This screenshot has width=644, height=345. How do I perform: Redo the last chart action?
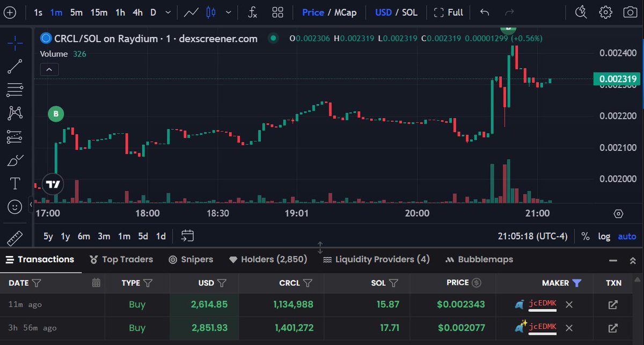pyautogui.click(x=510, y=12)
